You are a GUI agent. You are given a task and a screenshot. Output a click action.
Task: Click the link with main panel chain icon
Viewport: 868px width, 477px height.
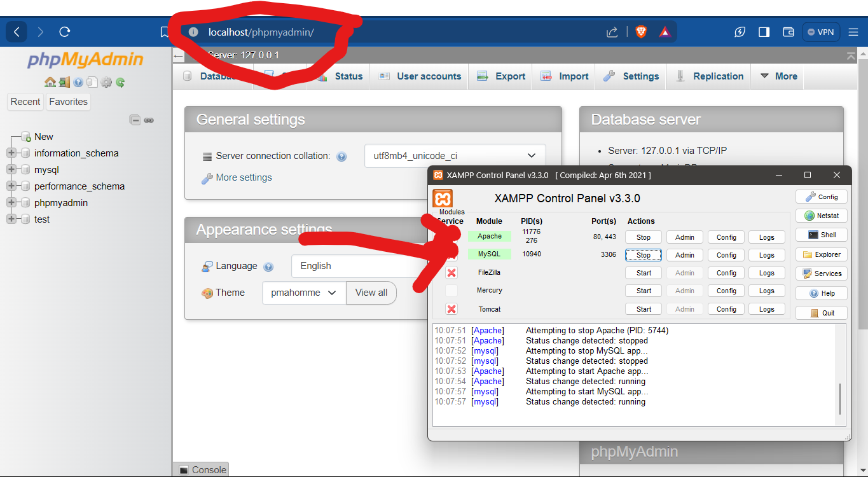[x=149, y=120]
